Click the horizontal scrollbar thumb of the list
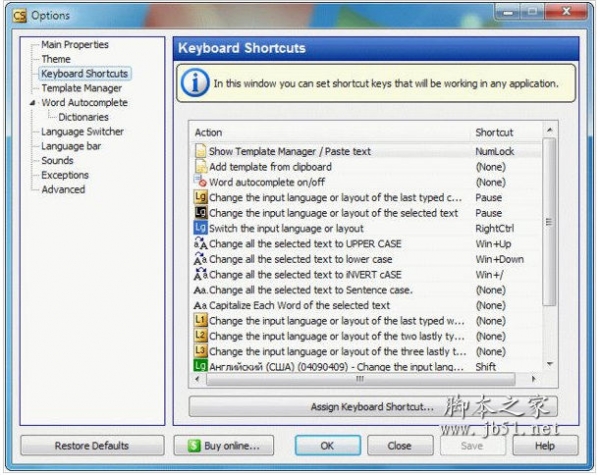Image resolution: width=600 pixels, height=475 pixels. [x=360, y=379]
